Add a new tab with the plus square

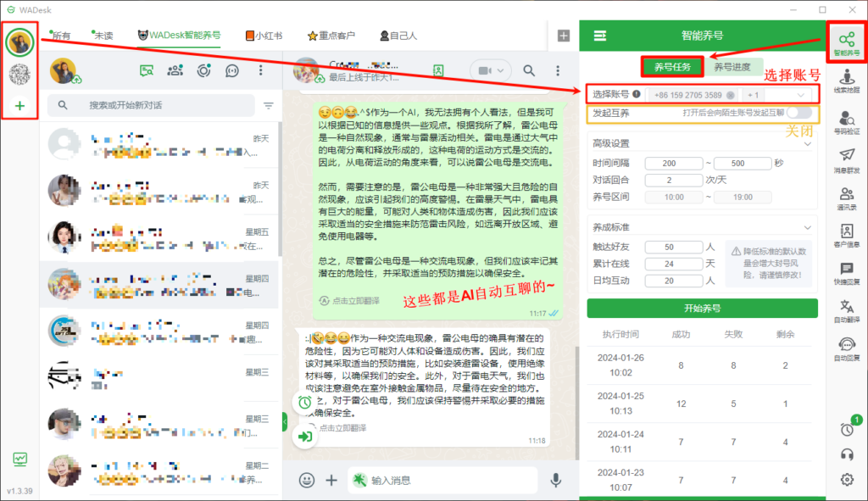564,36
